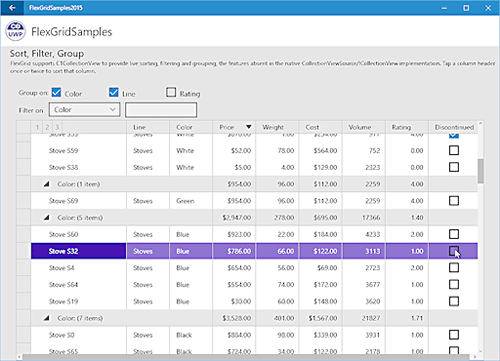Select group level 3 header button
The height and width of the screenshot is (361, 500).
[57, 127]
